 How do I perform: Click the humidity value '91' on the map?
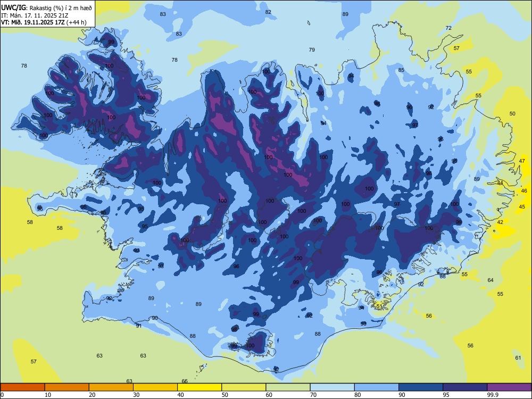(139, 326)
